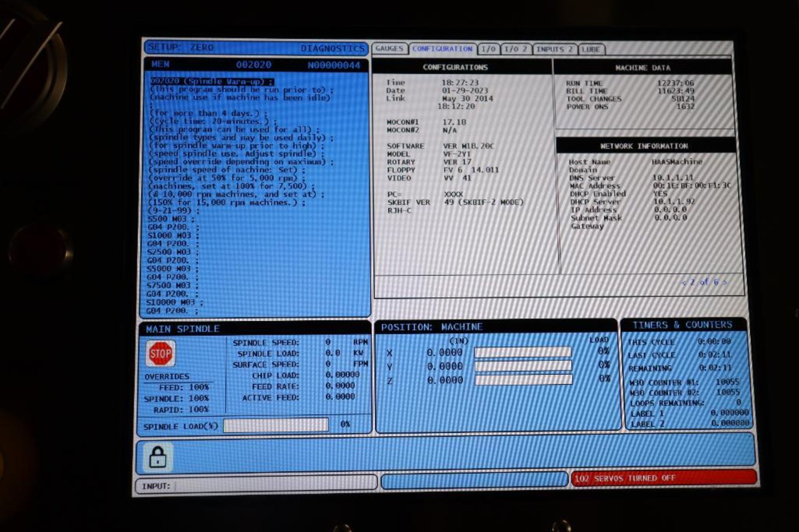Select highlighted line 'O02020 (Spindle Warm-up)'
Screen dimensions: 799x532
pos(212,82)
